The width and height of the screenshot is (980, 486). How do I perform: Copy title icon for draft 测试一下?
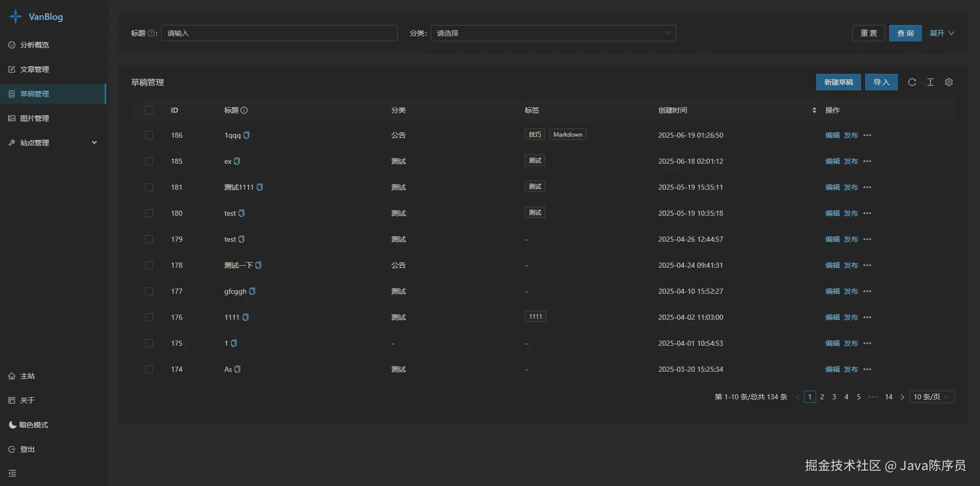258,265
